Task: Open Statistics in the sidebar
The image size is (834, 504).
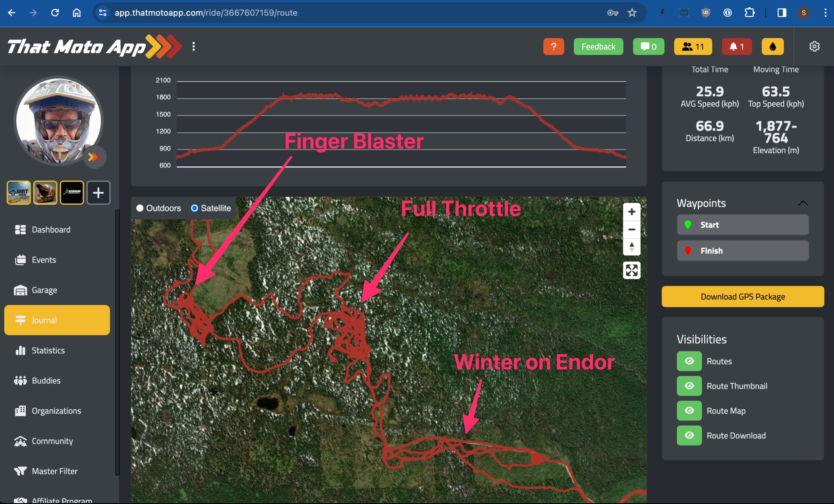Action: (x=48, y=351)
